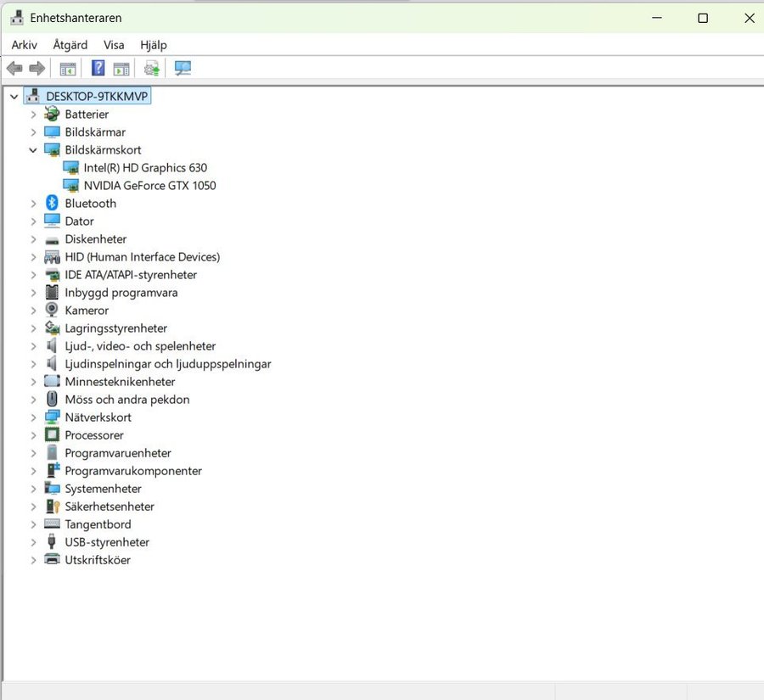This screenshot has height=700, width=764.
Task: Click the Diskenheter drive icon
Action: (x=52, y=240)
